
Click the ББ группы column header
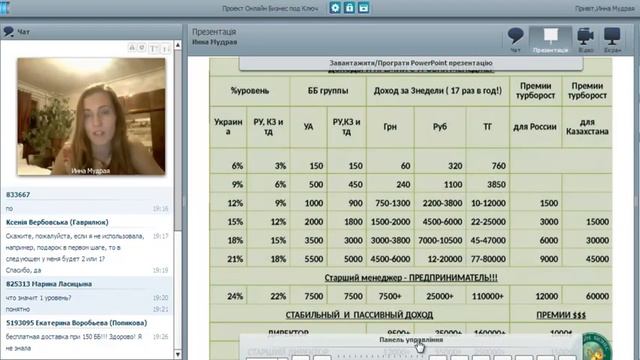[328, 91]
